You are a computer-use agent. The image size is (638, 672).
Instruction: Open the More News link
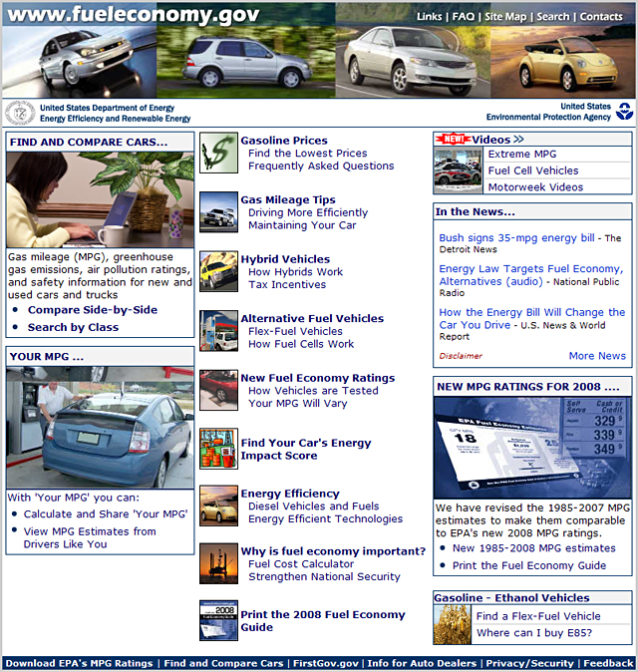tap(597, 356)
